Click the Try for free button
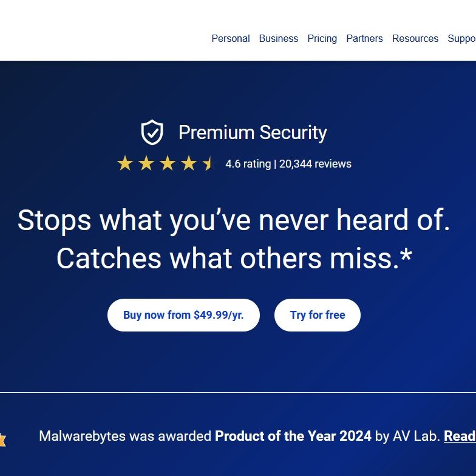 317,315
